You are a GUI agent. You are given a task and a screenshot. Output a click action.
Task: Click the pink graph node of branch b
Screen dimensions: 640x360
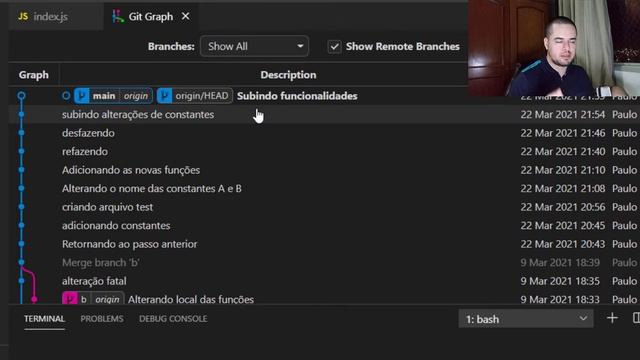(x=34, y=300)
